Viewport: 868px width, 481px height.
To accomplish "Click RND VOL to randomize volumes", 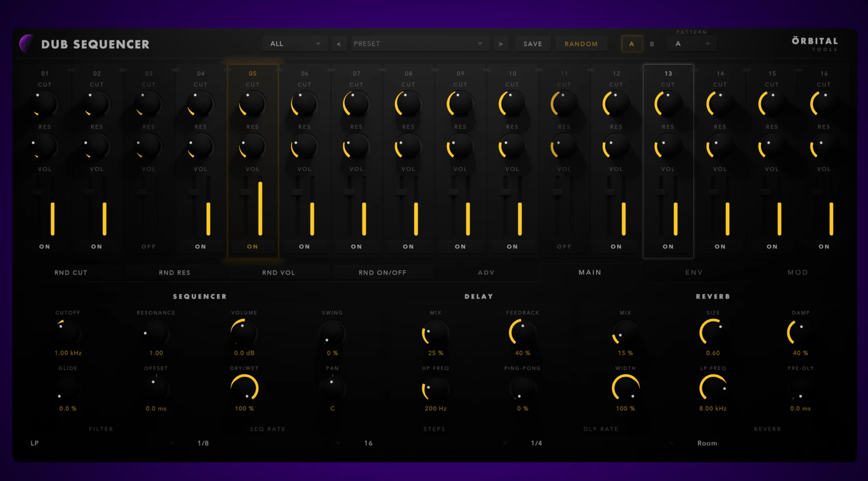I will [279, 273].
